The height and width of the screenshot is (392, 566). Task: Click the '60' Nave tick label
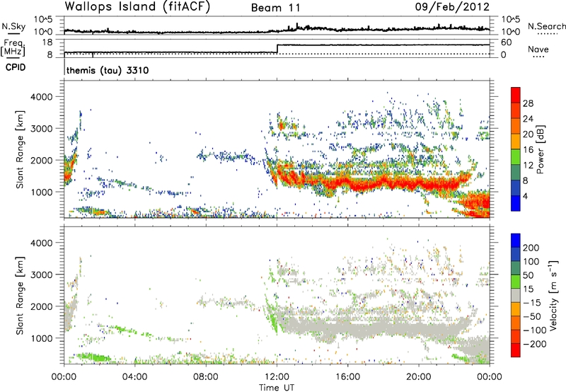(507, 42)
